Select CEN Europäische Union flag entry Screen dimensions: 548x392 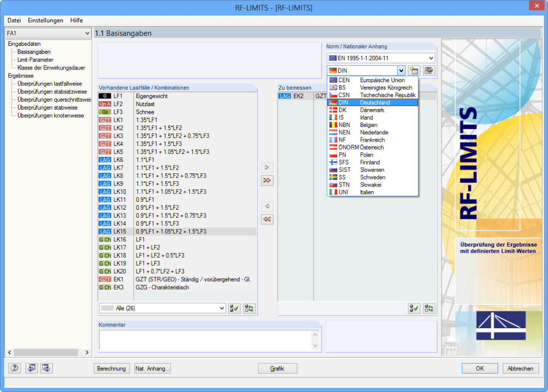pyautogui.click(x=373, y=80)
